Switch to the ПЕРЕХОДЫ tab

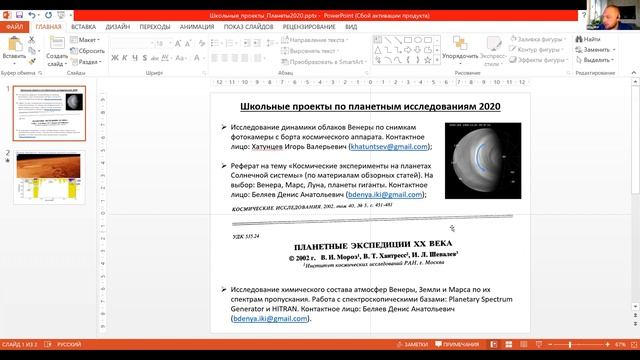click(155, 27)
